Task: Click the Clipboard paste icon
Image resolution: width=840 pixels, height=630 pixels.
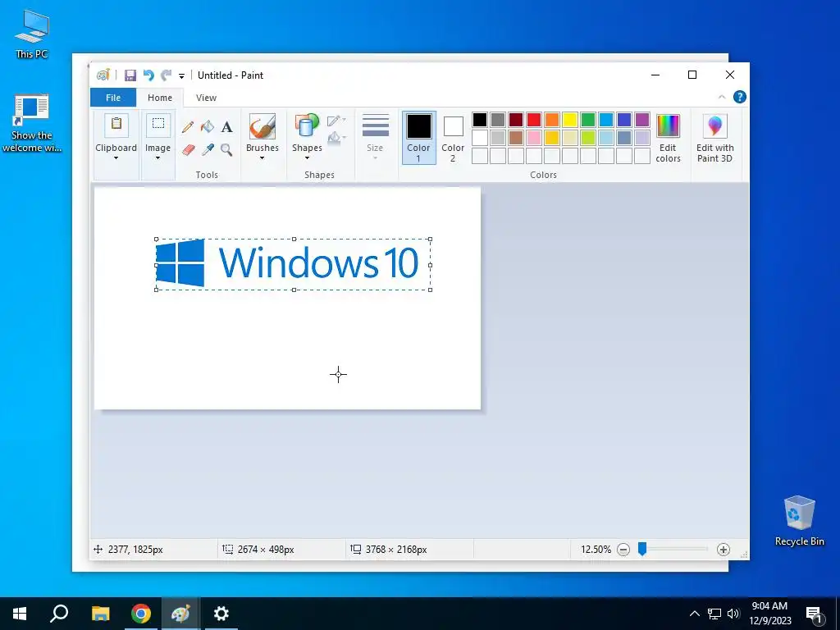Action: (x=116, y=126)
